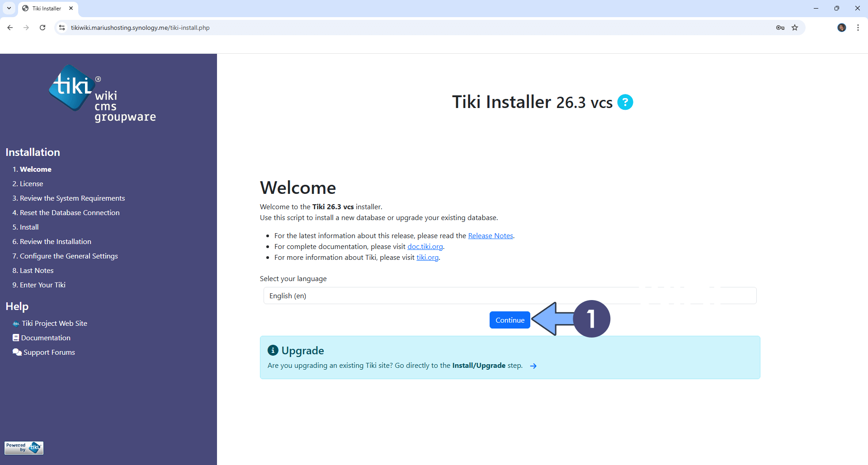Open the browser profile avatar
The width and height of the screenshot is (868, 465).
pos(842,28)
